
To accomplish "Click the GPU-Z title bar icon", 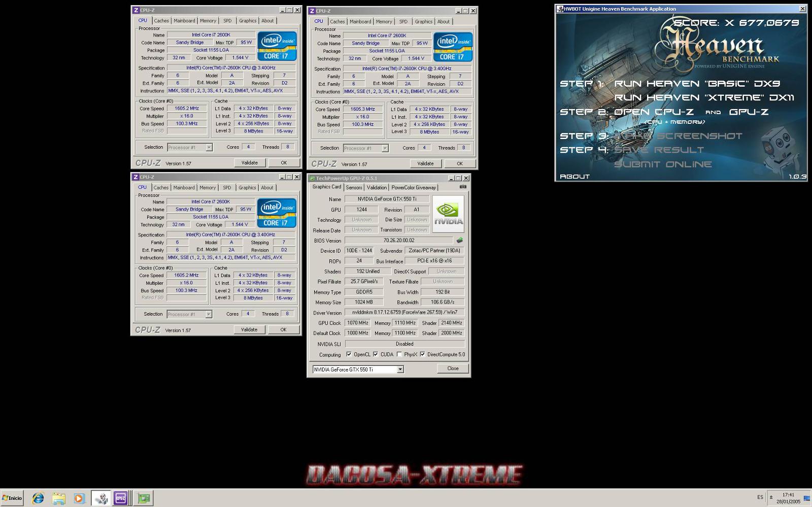I will [x=312, y=178].
